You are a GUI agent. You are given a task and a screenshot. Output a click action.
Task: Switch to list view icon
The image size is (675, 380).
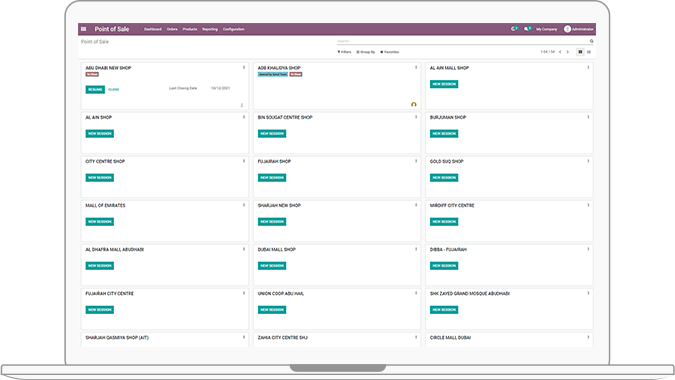(x=589, y=52)
